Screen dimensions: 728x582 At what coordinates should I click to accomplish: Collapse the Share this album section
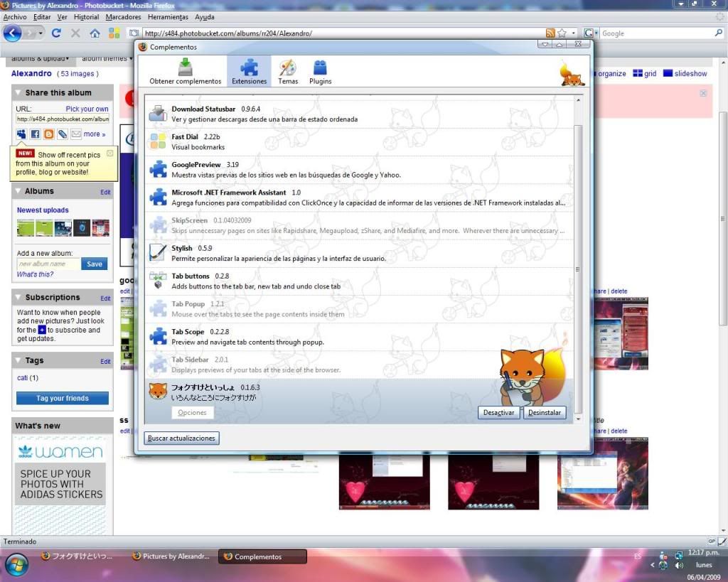[x=18, y=92]
